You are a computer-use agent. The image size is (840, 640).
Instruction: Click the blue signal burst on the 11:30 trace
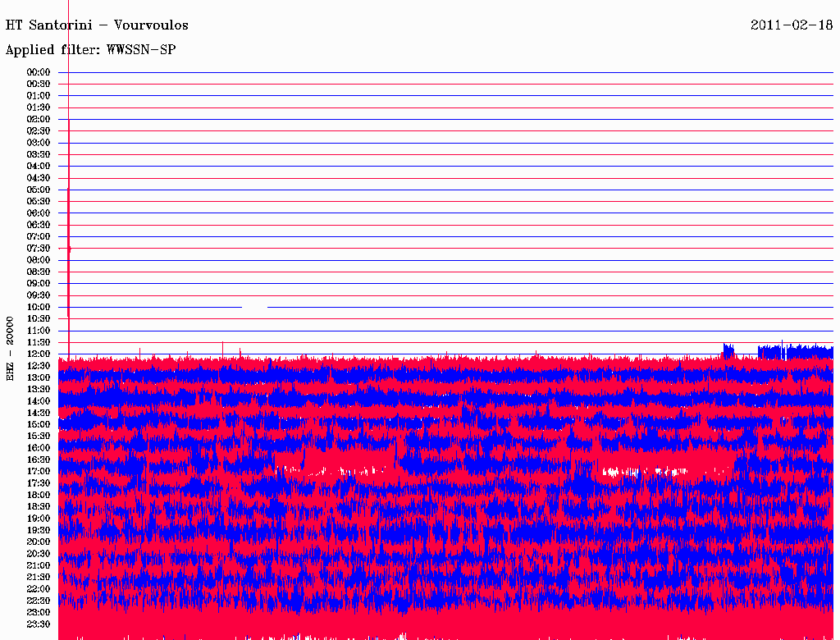pos(792,351)
